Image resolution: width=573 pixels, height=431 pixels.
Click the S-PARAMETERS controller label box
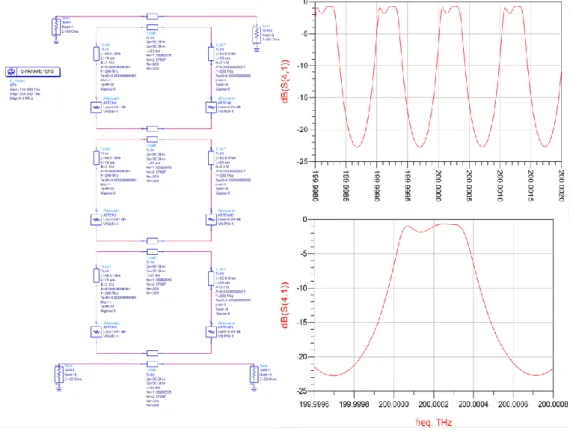tap(33, 72)
